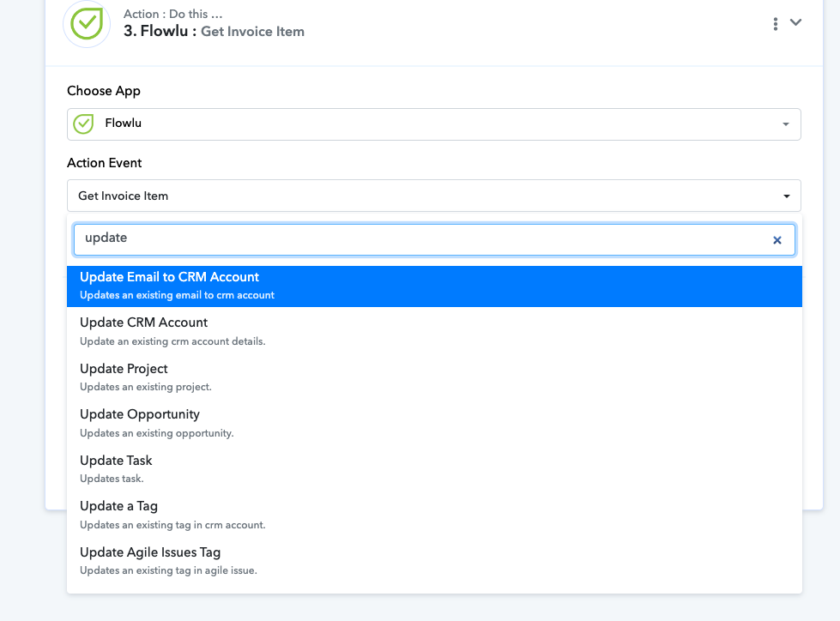840x621 pixels.
Task: Pick the Update Agile Issues Tag action
Action: coord(434,560)
